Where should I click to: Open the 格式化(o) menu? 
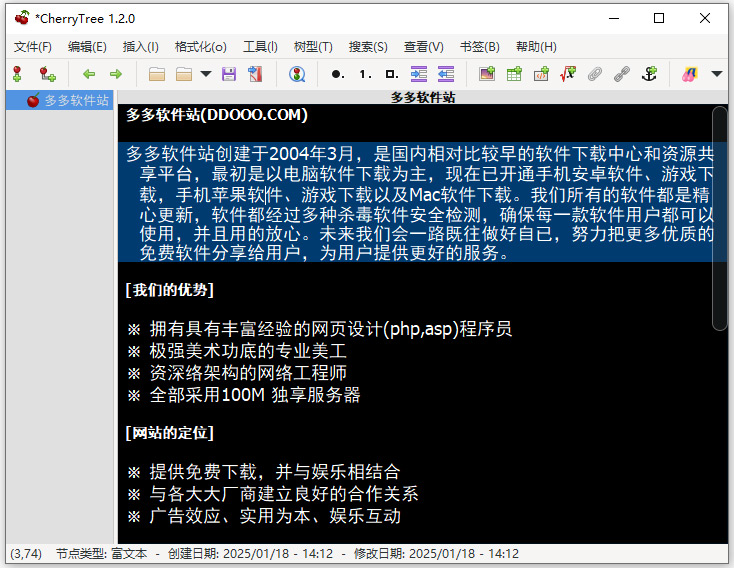click(x=200, y=47)
